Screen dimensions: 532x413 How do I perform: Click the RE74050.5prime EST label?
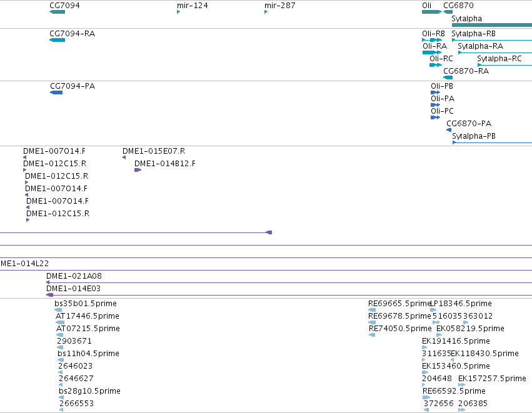(400, 329)
